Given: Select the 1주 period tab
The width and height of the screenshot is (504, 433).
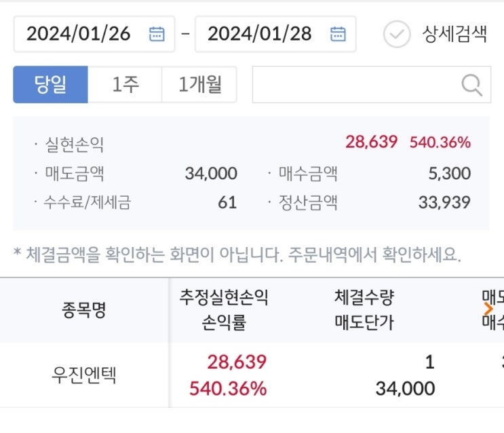Looking at the screenshot, I should 125,85.
